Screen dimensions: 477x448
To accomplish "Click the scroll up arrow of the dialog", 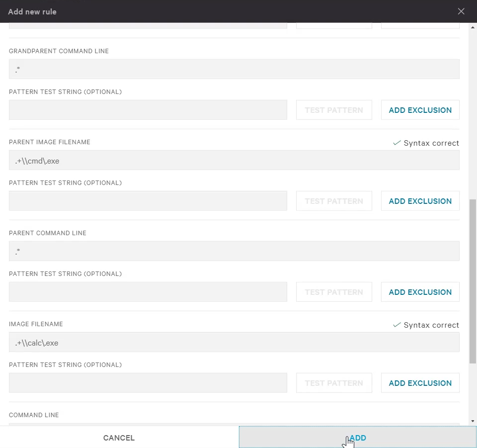I will point(473,27).
